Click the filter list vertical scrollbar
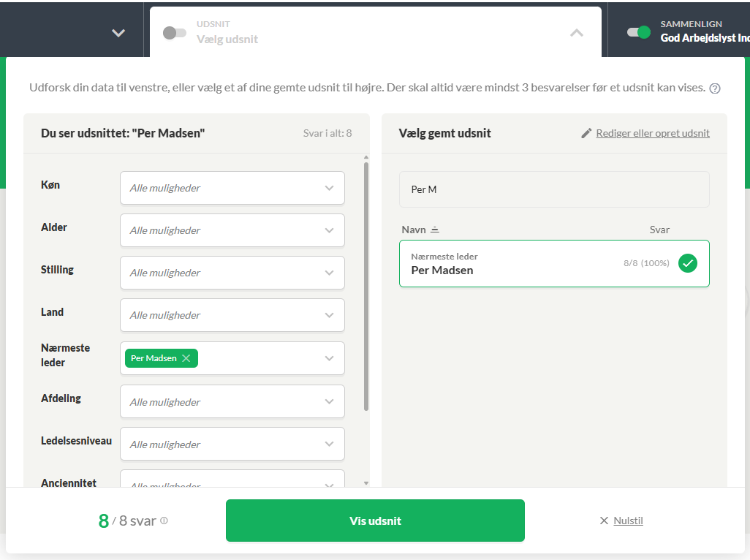The width and height of the screenshot is (750, 560). 366,287
